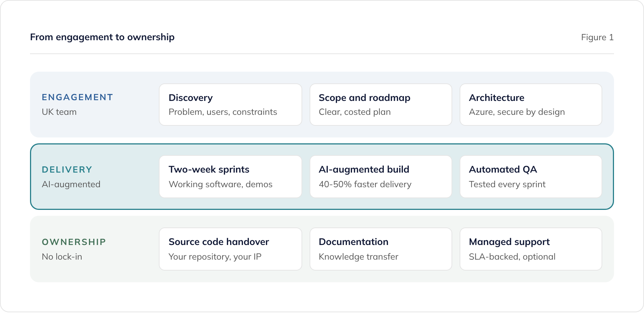Click '40-50% faster delivery' text
The height and width of the screenshot is (313, 644).
pos(365,184)
